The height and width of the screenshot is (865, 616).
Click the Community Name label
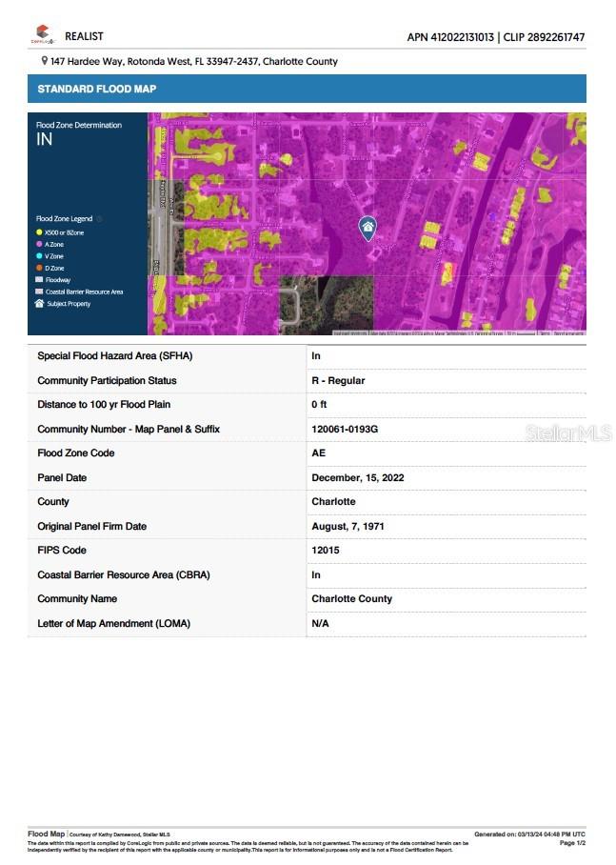(77, 598)
